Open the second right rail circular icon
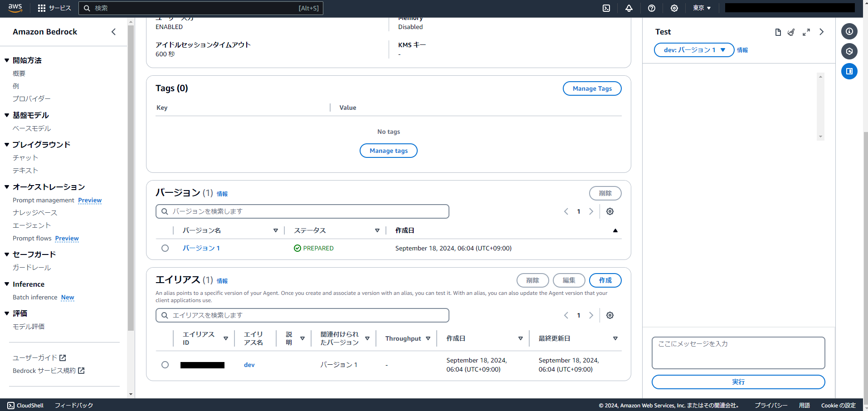 coord(849,51)
